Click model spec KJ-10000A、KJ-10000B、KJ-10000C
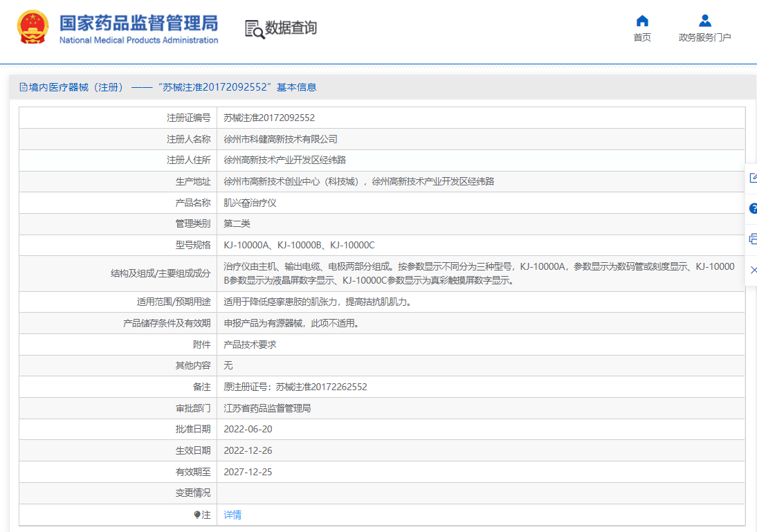Screen dimensions: 757x532 pos(299,245)
